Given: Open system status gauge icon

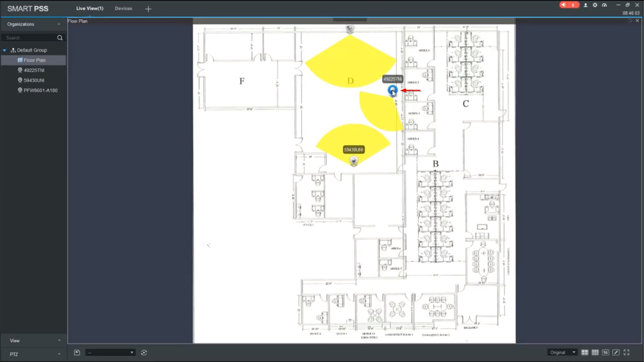Looking at the screenshot, I should pos(604,5).
